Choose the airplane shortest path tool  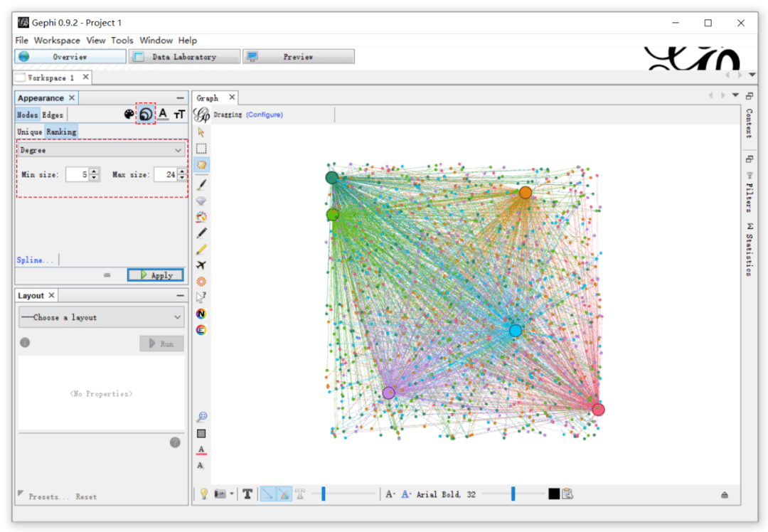pyautogui.click(x=201, y=265)
